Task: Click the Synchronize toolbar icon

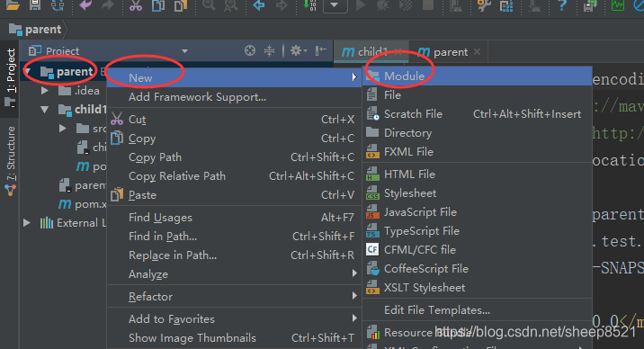Action: click(58, 4)
